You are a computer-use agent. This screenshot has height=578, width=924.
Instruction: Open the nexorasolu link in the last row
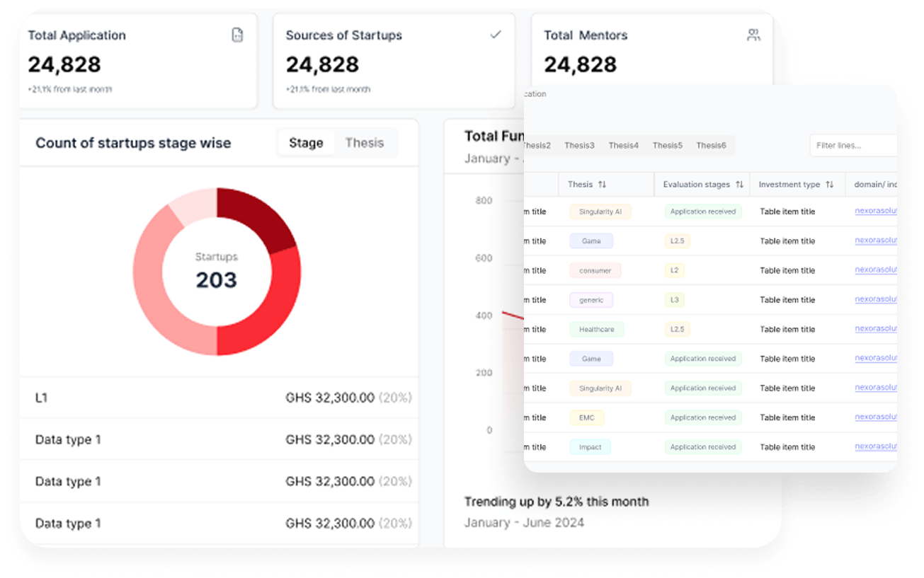pyautogui.click(x=876, y=446)
